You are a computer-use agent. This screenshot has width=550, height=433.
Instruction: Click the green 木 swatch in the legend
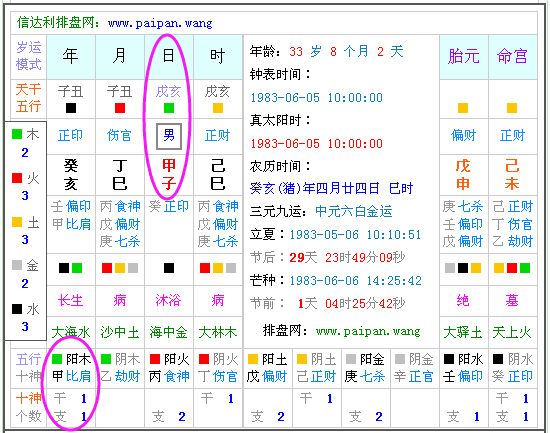(17, 134)
